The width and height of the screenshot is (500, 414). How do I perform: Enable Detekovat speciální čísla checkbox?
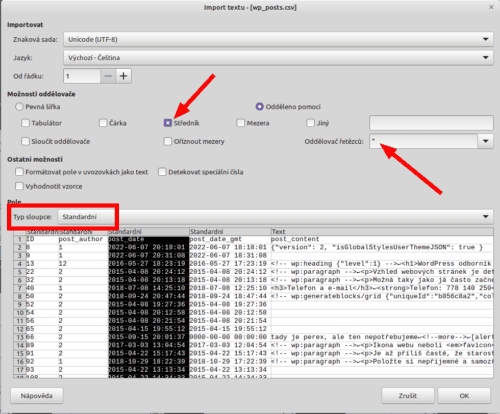pos(162,172)
